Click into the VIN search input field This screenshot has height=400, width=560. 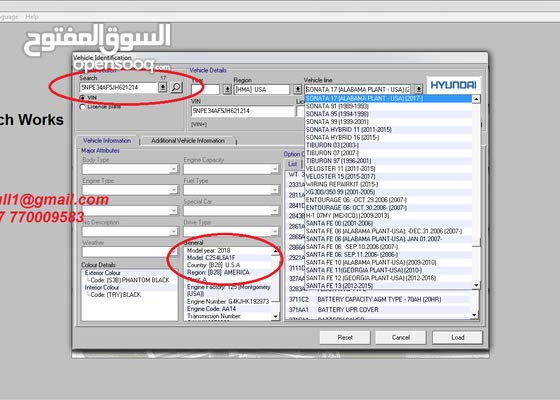tap(119, 88)
